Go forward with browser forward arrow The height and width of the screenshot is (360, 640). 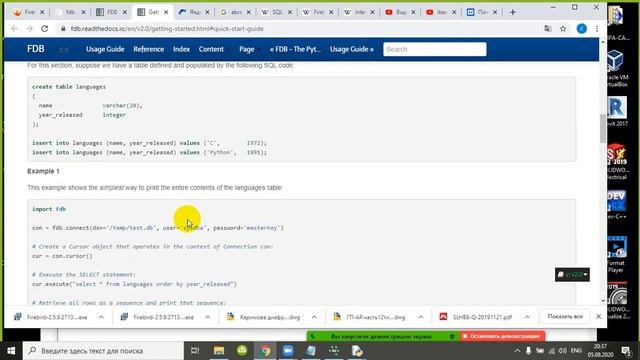[29, 29]
